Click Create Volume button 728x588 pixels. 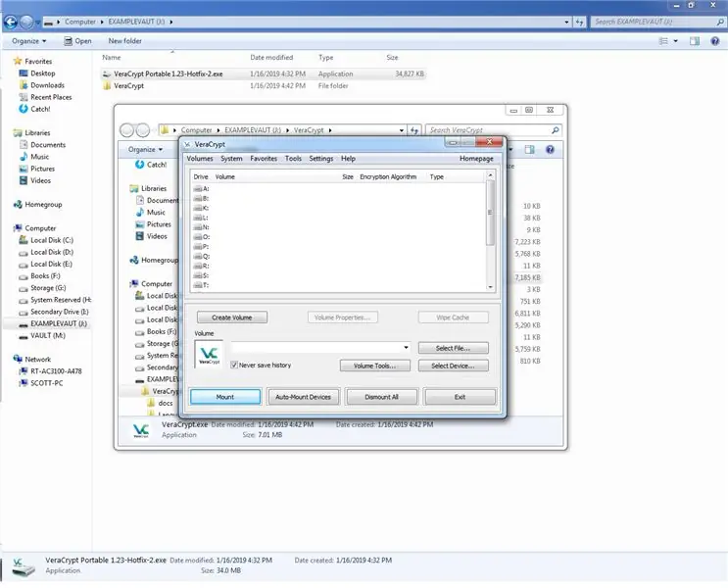tap(231, 318)
